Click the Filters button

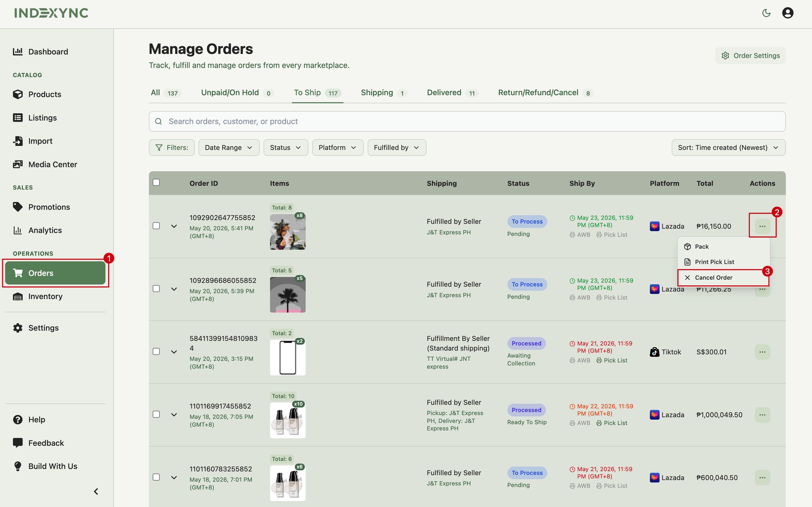pyautogui.click(x=172, y=148)
